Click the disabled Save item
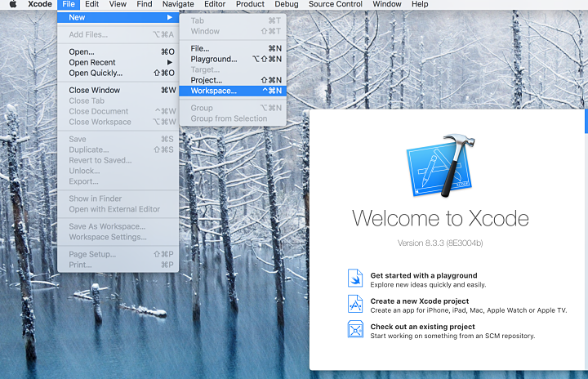Viewport: 588px width, 379px height. [x=118, y=139]
